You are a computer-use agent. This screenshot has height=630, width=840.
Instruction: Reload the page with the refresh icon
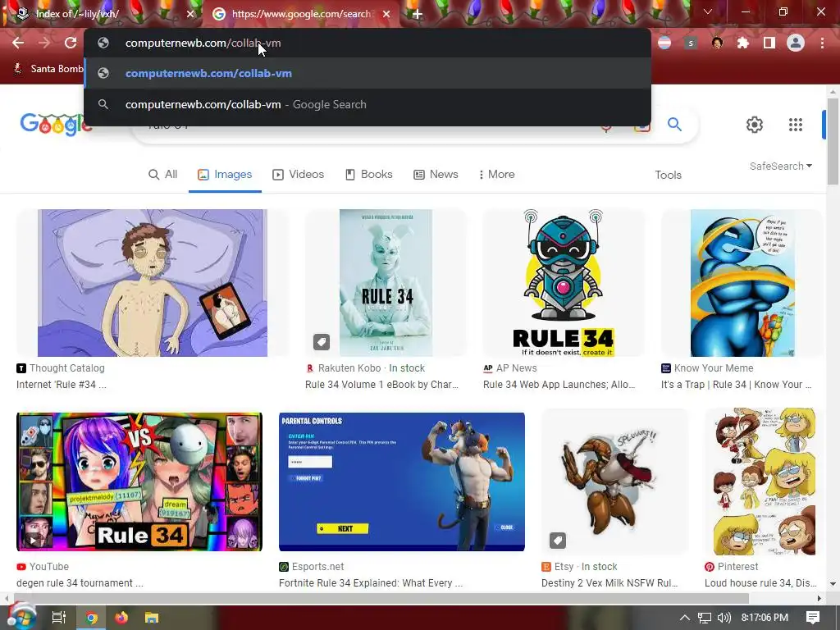[71, 43]
